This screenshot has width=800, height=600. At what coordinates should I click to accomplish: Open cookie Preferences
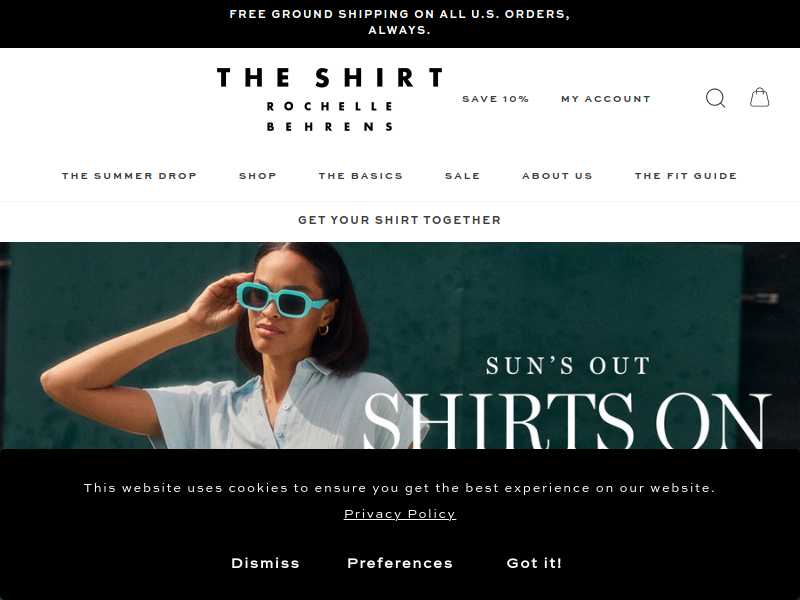(400, 563)
